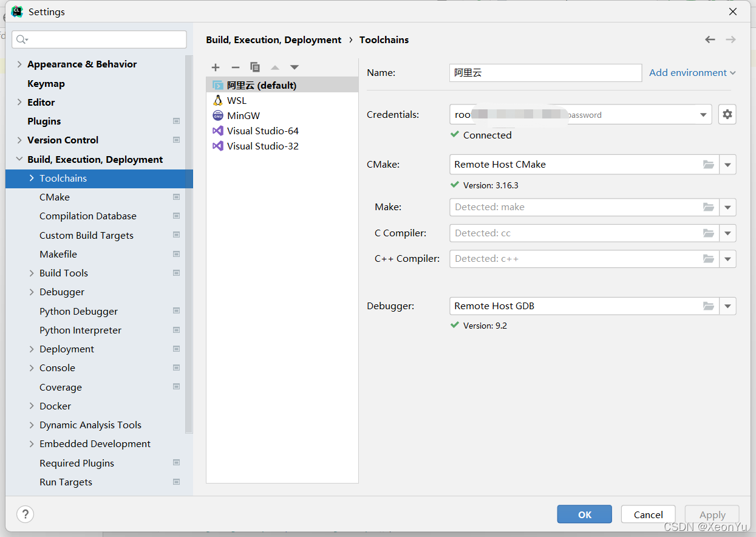This screenshot has width=756, height=537.
Task: Click the Apply button
Action: pos(712,515)
